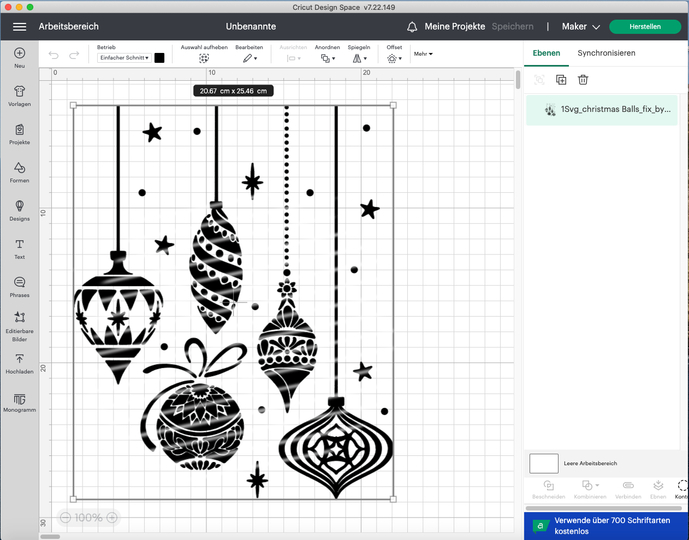
Task: Click the Hochladen upload icon
Action: click(19, 362)
